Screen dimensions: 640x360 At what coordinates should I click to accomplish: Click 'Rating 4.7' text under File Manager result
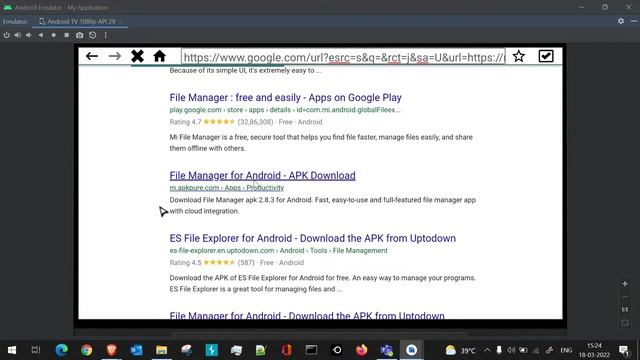click(185, 122)
